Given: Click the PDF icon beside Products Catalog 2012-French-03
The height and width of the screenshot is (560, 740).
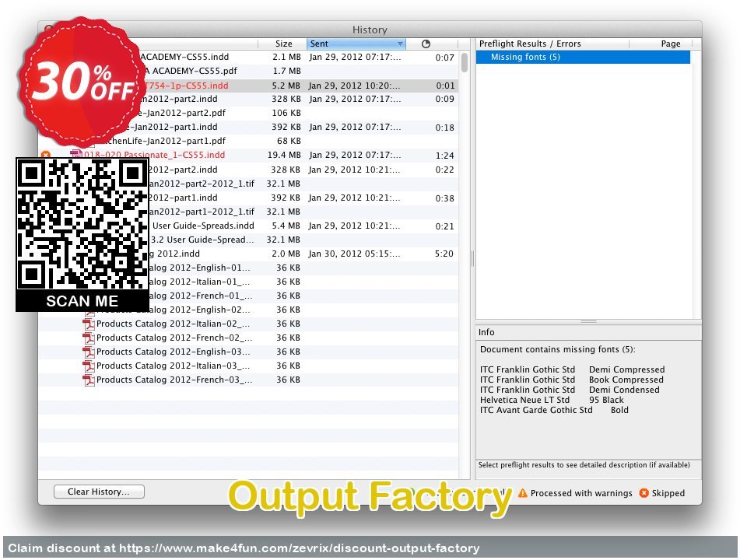Looking at the screenshot, I should (88, 380).
